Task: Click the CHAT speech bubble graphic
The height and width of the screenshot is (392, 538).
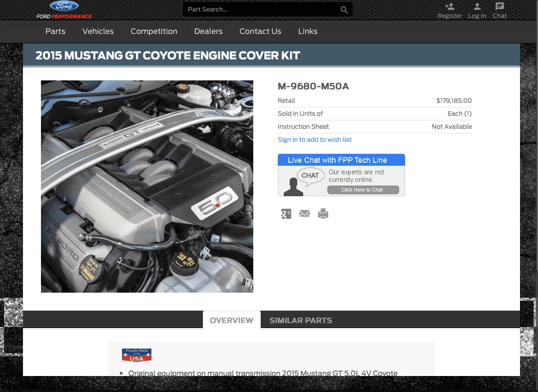Action: point(310,176)
